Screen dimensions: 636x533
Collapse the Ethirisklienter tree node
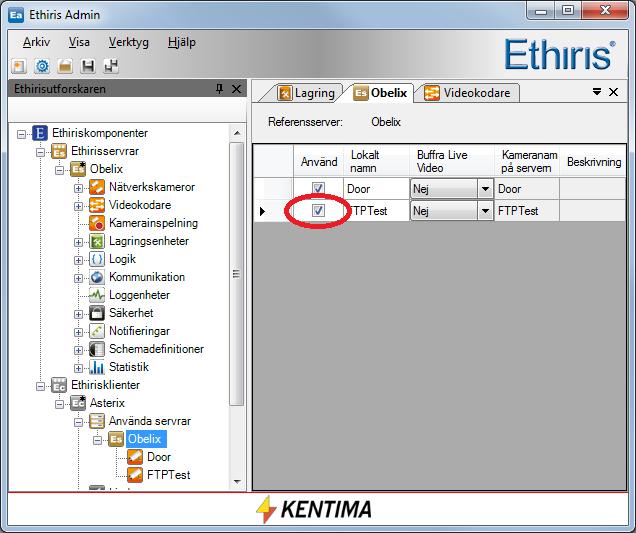[x=41, y=386]
